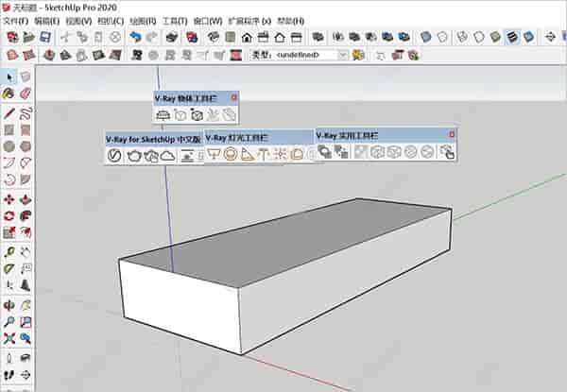This screenshot has height=392, width=567.
Task: Open the 扩展程序(x) menu
Action: tap(251, 20)
